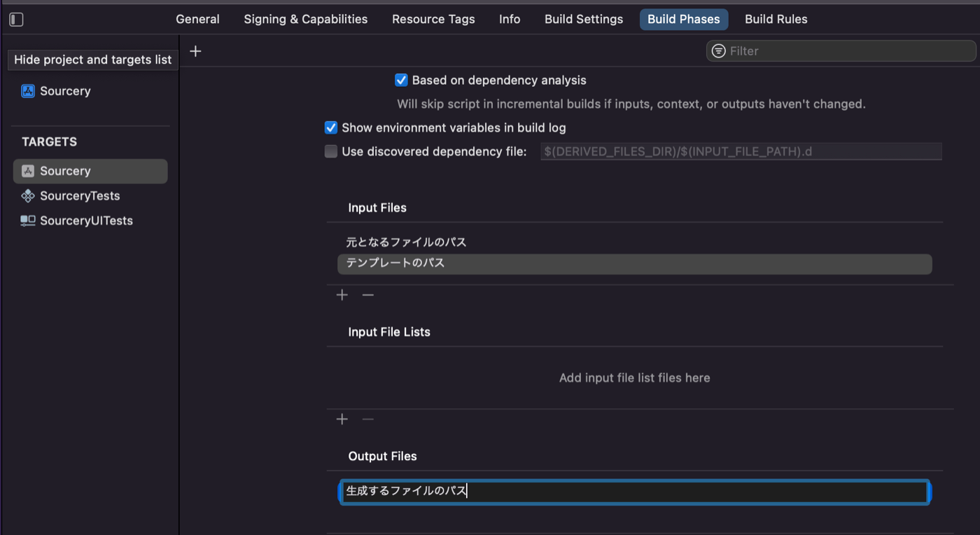Click the Input File Lists section header
The image size is (980, 535).
(389, 332)
